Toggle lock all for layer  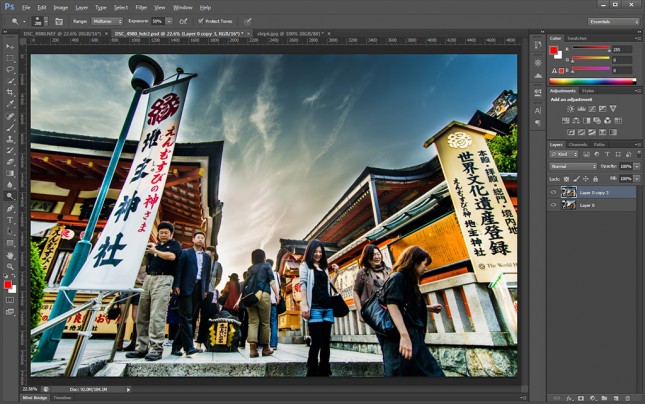click(x=595, y=179)
